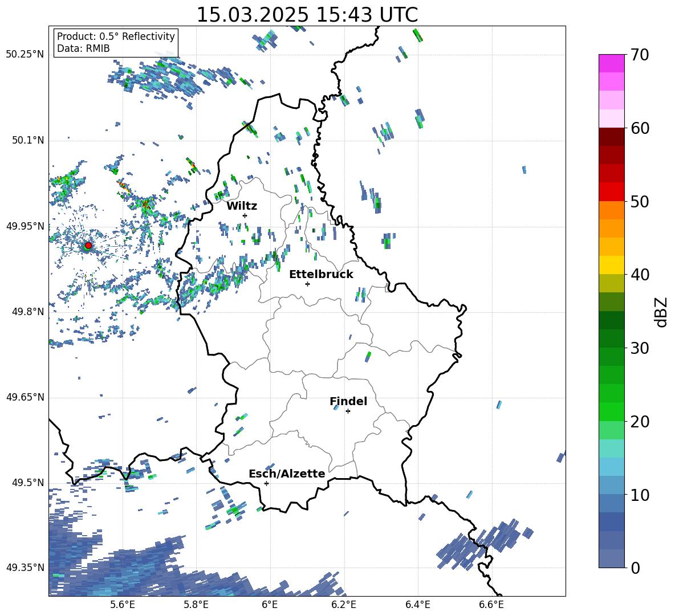Click the orange swatch just below 50 dBZ
The width and height of the screenshot is (675, 616).
[x=611, y=210]
